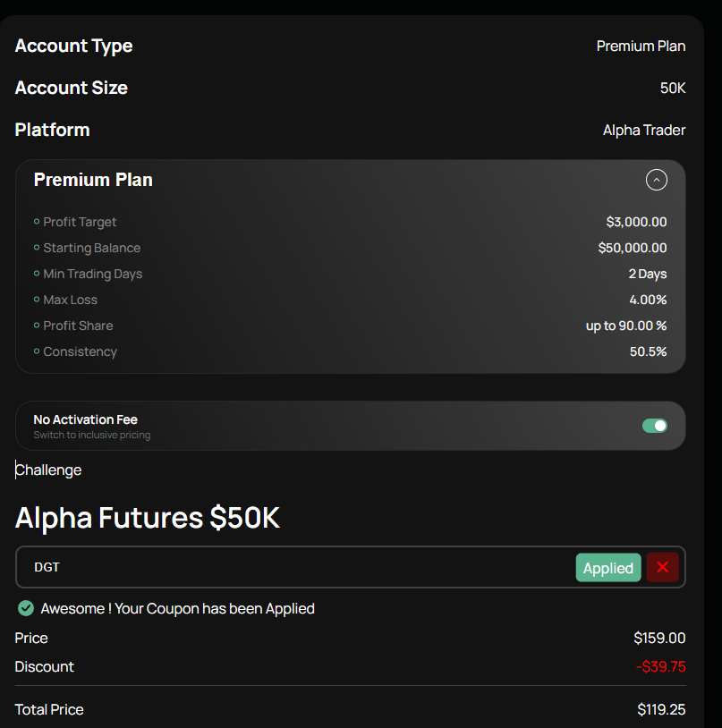Click the "Profit Target" label
The height and width of the screenshot is (728, 722).
(x=80, y=222)
